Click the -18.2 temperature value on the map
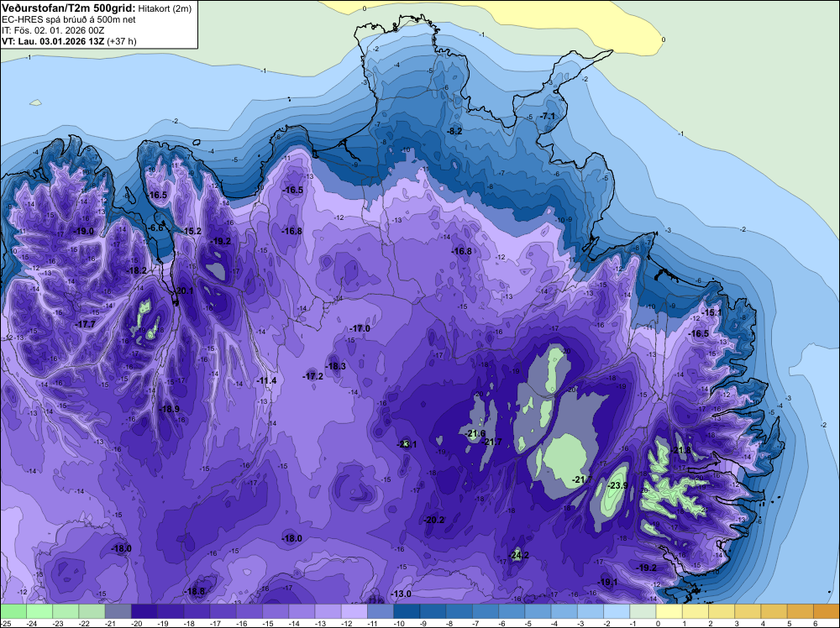The height and width of the screenshot is (628, 840). pos(137,270)
